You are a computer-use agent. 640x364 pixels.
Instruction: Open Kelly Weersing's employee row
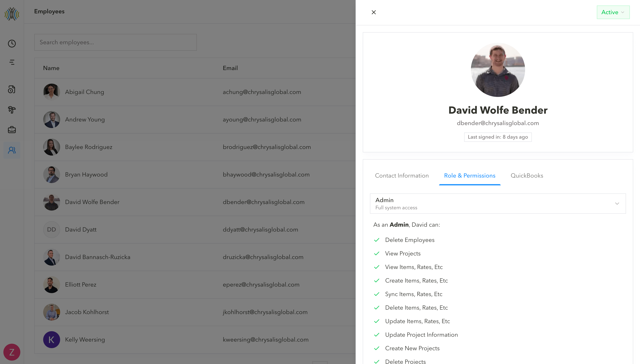(x=85, y=339)
